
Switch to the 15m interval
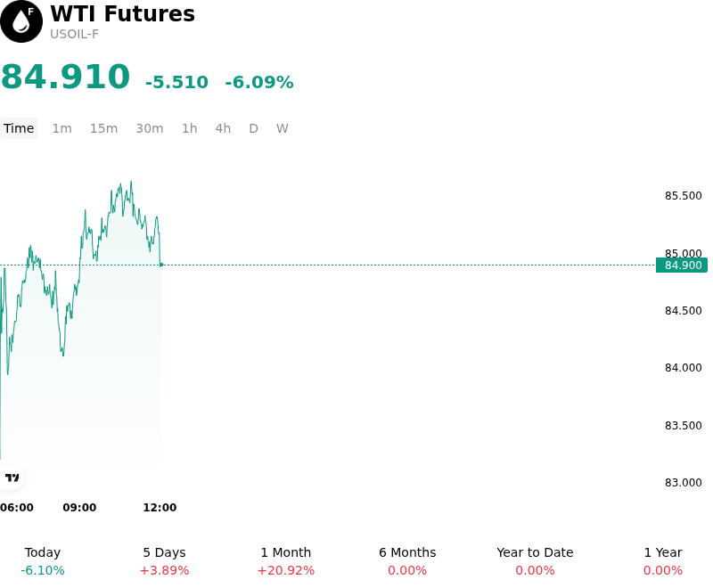[103, 128]
